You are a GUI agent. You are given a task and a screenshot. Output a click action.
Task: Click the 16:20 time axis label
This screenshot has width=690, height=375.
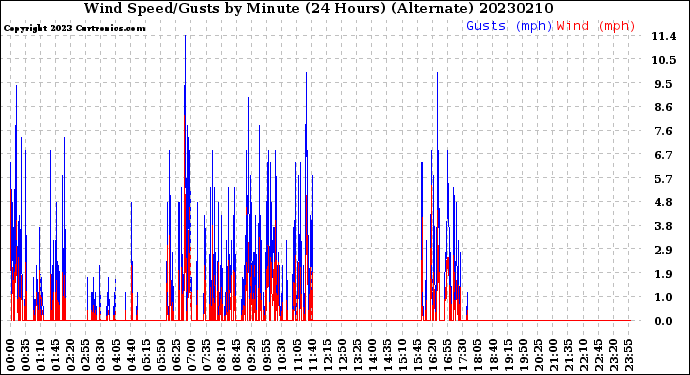[x=432, y=355]
